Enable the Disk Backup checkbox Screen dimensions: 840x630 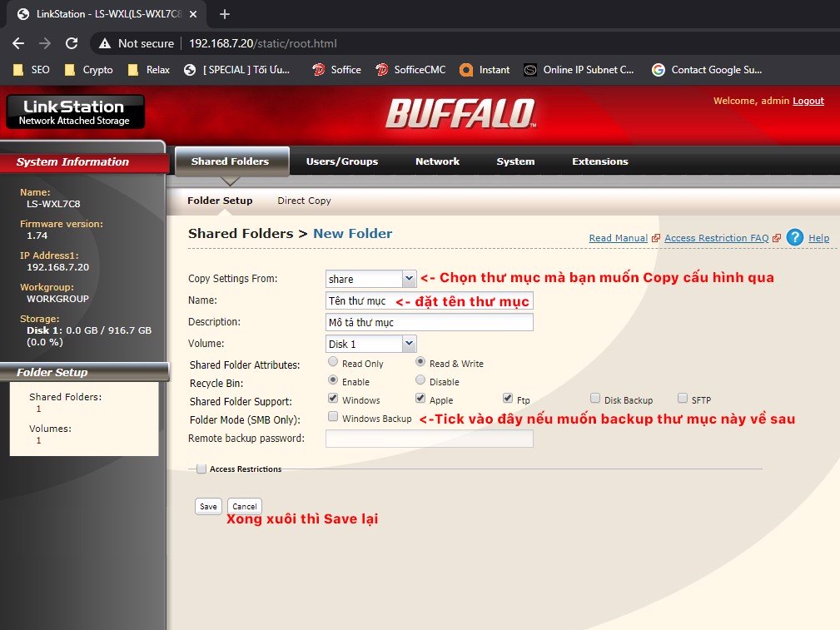[595, 398]
